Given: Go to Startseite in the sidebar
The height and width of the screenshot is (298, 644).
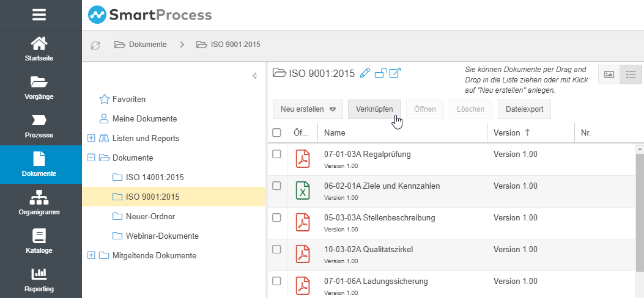Looking at the screenshot, I should 40,49.
